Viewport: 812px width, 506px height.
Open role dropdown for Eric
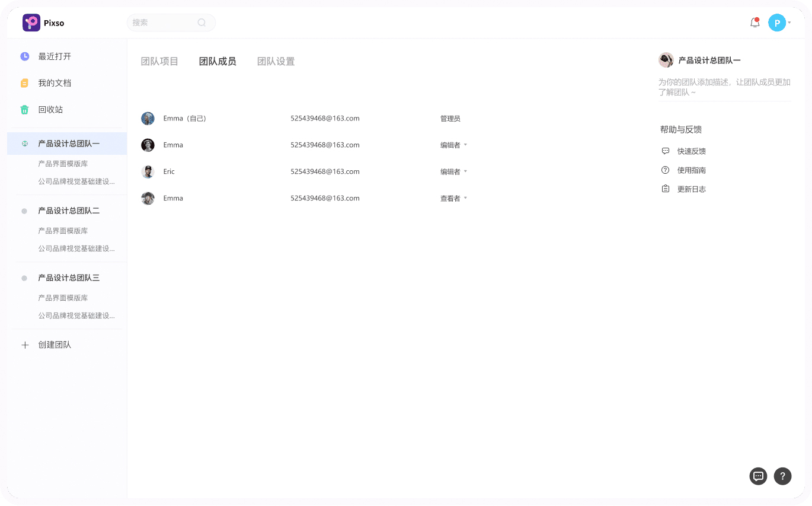coord(454,171)
